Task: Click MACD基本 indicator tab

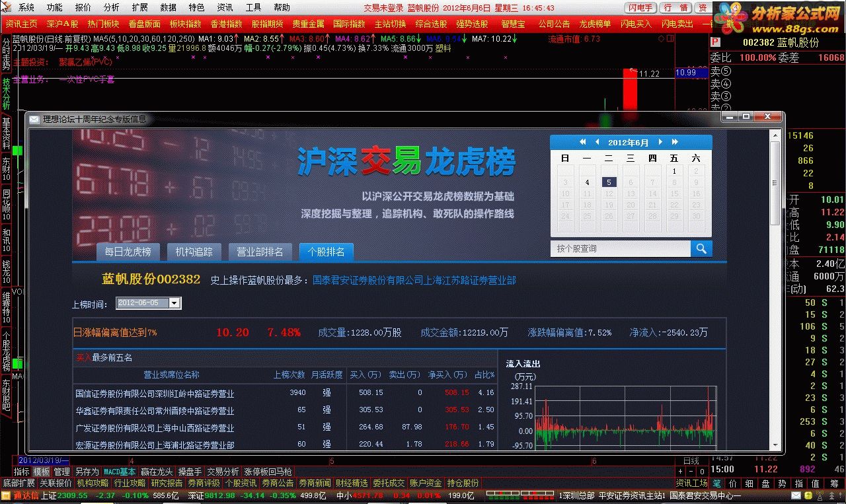Action: point(120,472)
